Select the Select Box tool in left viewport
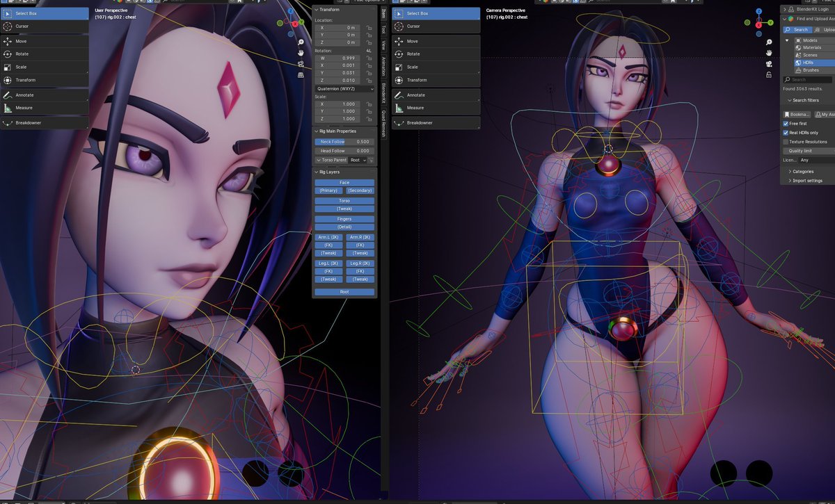835x504 pixels. click(45, 13)
